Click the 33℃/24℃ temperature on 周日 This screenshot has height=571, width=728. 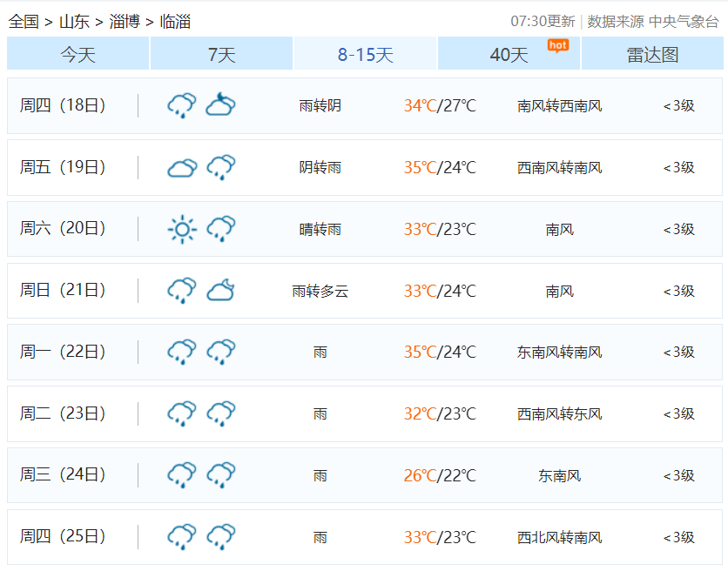[440, 291]
